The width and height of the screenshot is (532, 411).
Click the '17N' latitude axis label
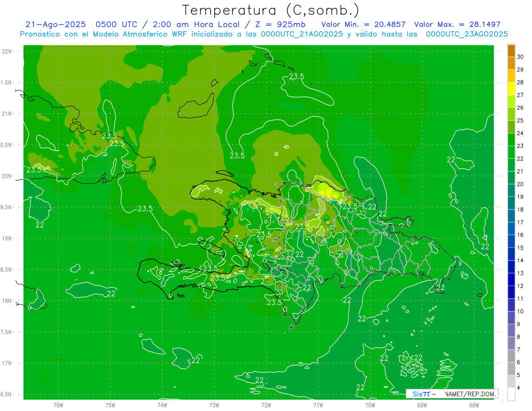(x=6, y=364)
